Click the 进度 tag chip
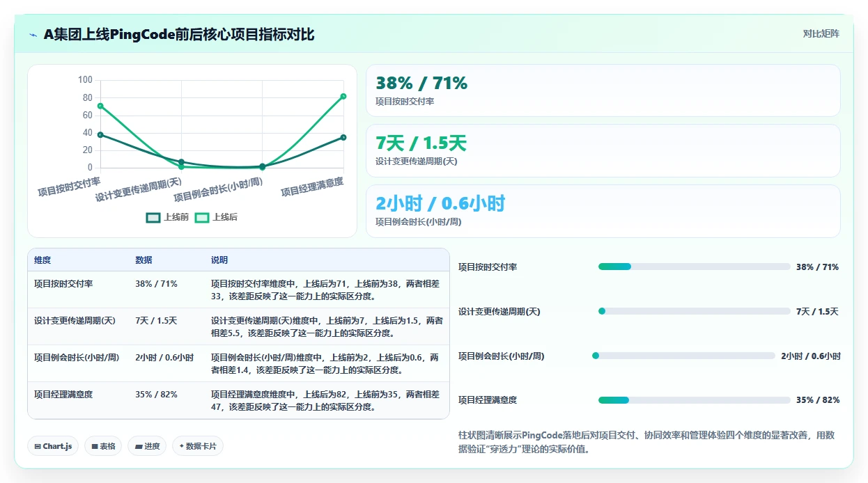The height and width of the screenshot is (483, 868). [x=147, y=446]
